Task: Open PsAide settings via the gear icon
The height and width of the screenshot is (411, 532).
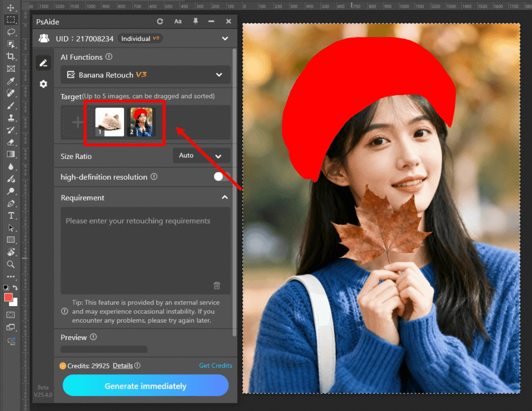Action: point(43,84)
